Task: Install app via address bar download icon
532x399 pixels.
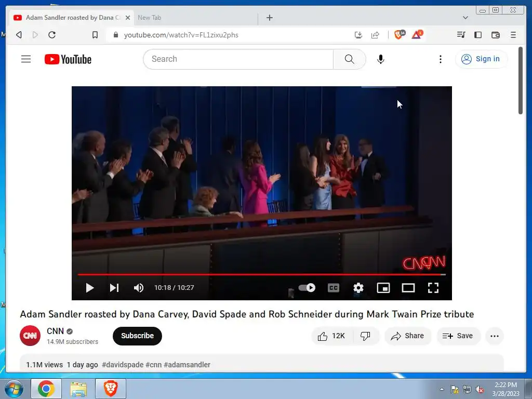Action: [358, 35]
